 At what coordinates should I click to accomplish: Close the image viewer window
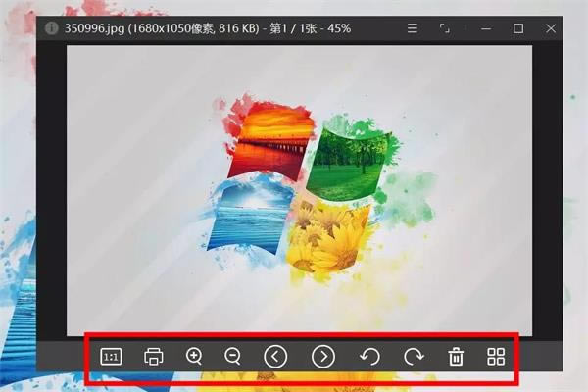pos(551,28)
